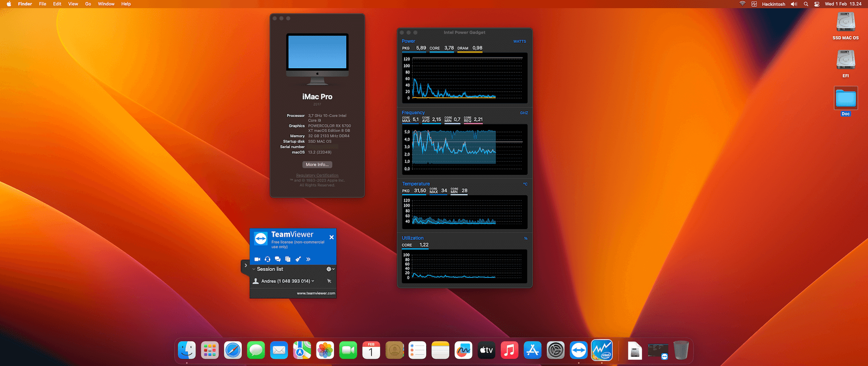The image size is (868, 366).
Task: Open Calendar from the Dock
Action: [371, 350]
